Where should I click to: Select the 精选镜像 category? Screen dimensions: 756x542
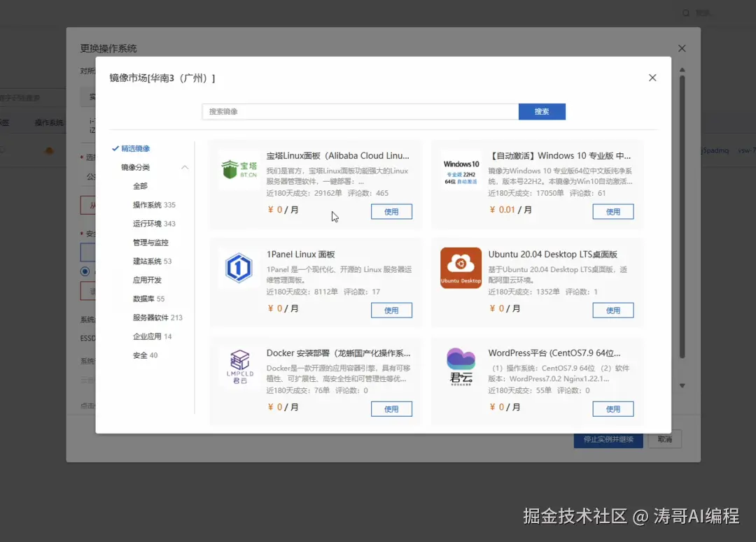(136, 148)
